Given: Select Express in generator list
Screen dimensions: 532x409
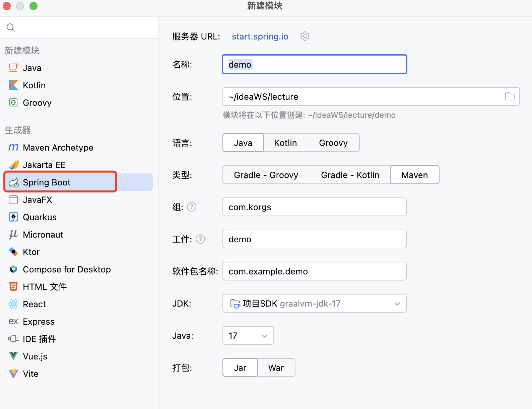Looking at the screenshot, I should click(79, 321).
